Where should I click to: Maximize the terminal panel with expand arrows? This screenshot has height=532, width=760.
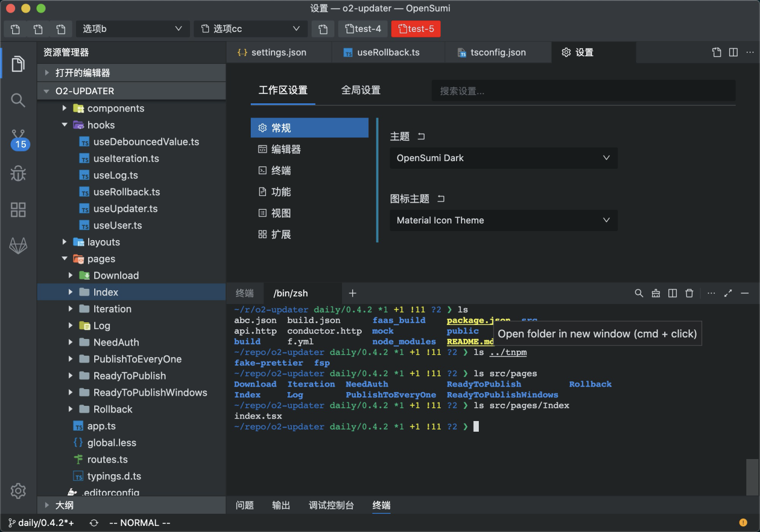(728, 293)
